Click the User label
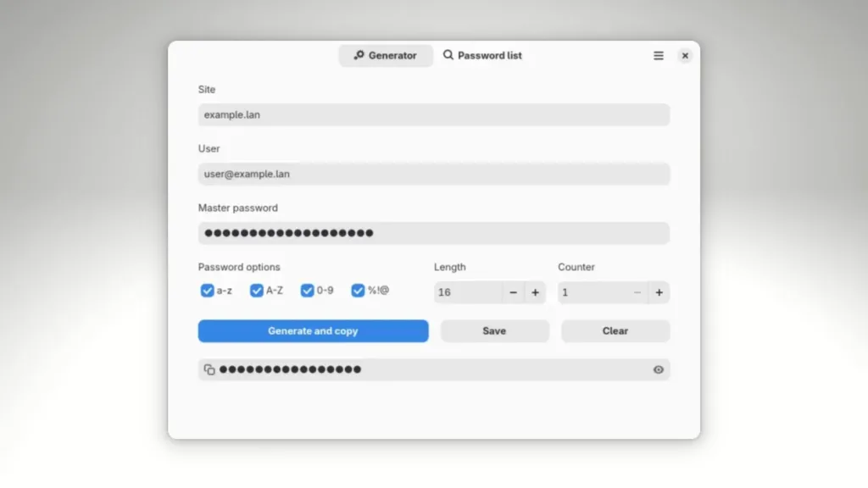Image resolution: width=868 pixels, height=488 pixels. pyautogui.click(x=209, y=148)
